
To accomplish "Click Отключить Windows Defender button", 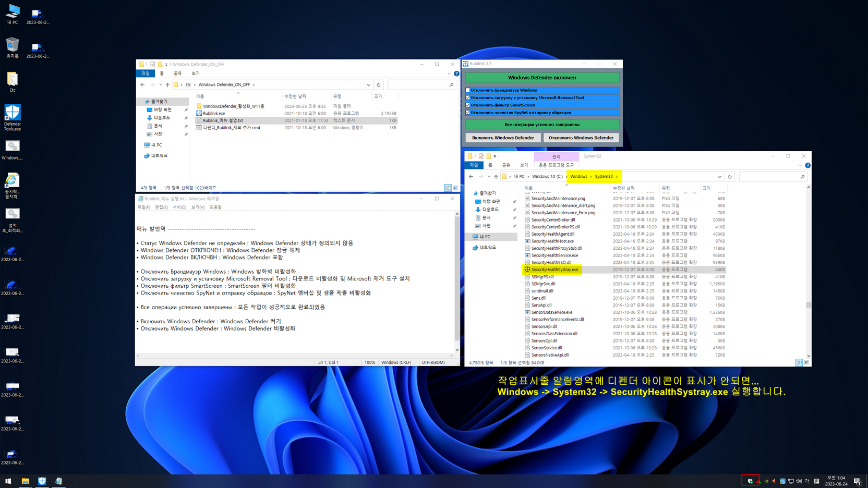I will pyautogui.click(x=581, y=138).
